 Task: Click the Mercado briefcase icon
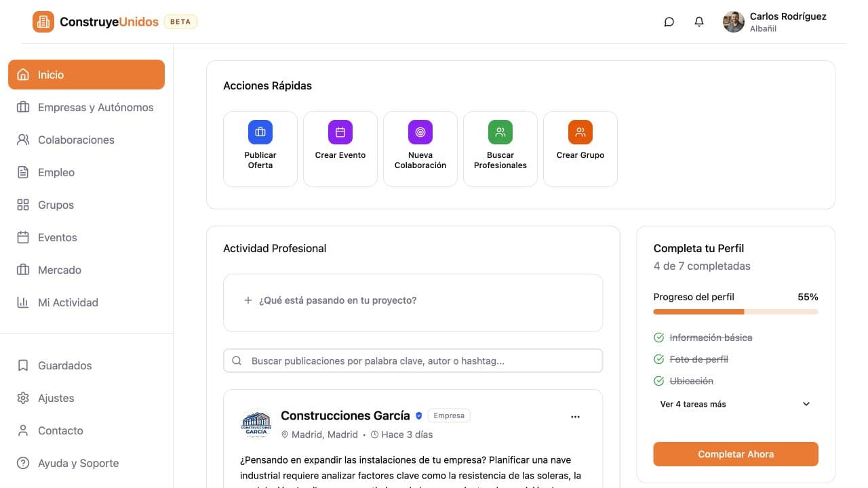pos(23,270)
